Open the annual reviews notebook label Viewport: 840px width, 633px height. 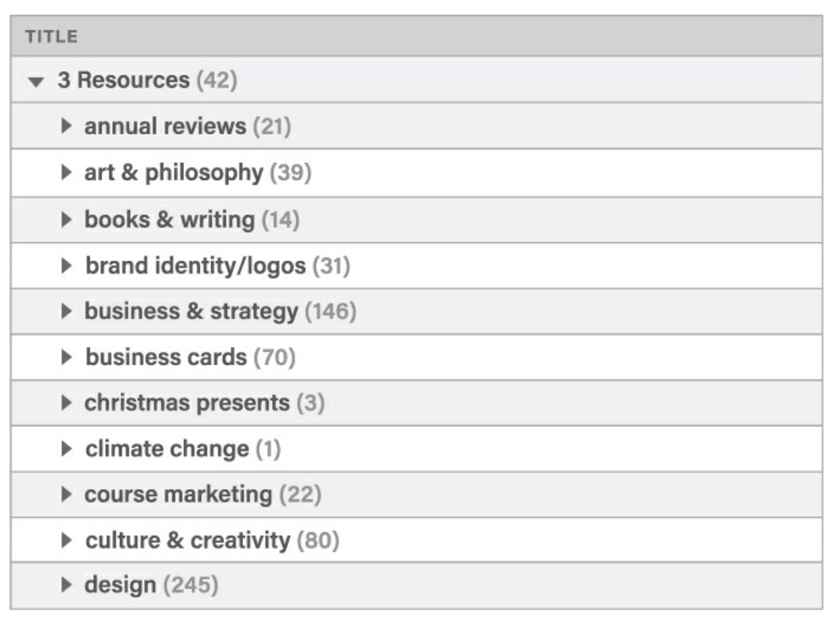tap(165, 126)
